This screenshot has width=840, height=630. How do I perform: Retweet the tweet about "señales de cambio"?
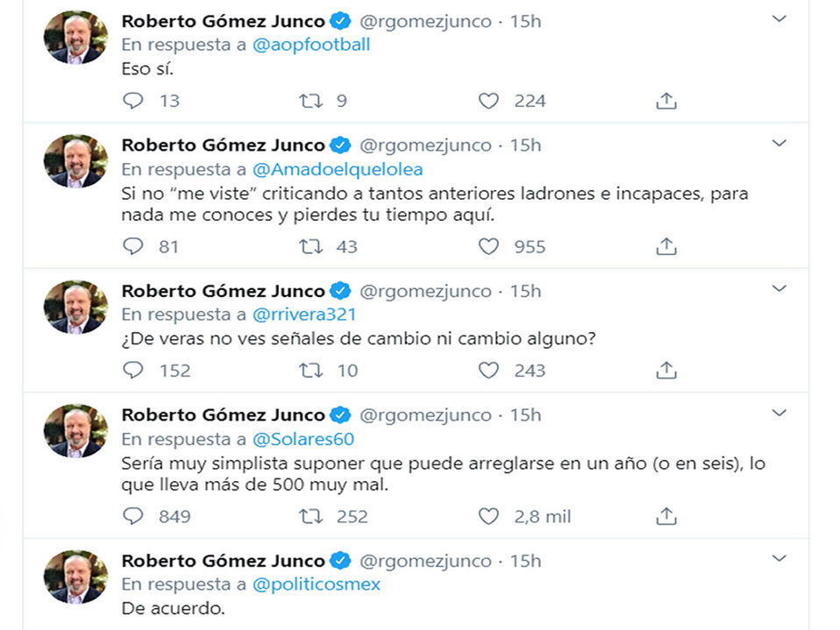tap(311, 370)
